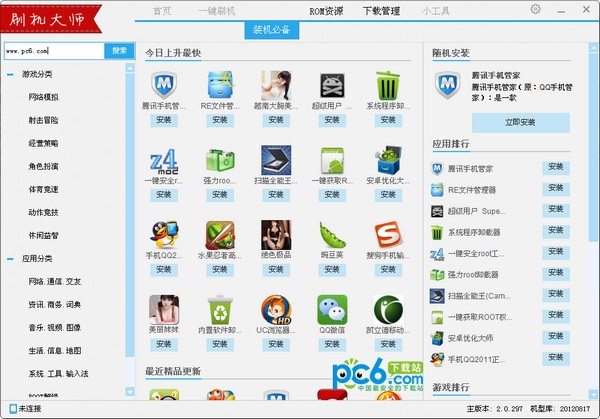Select the 体育竞速 game category

[x=43, y=189]
